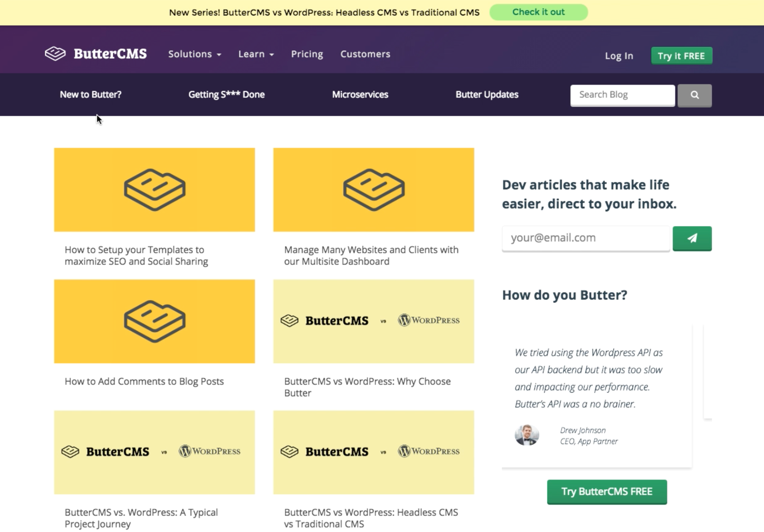
Task: Click the 'New Series!' banner announcement text
Action: click(x=324, y=13)
